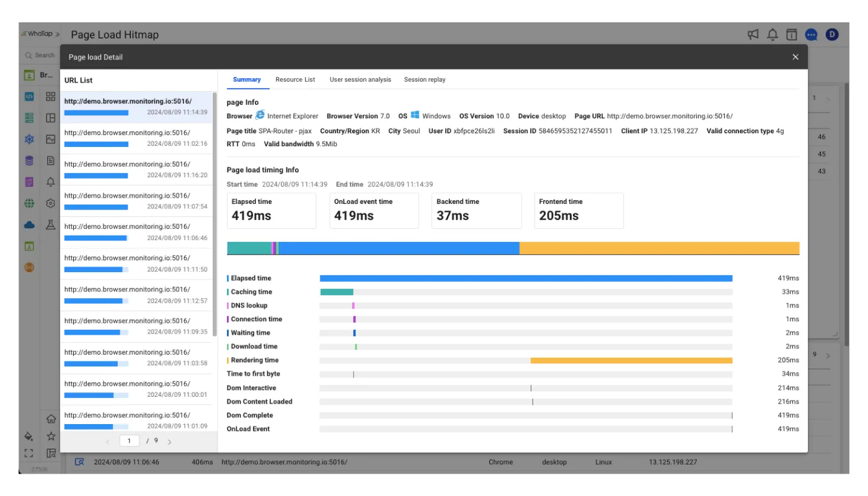868x496 pixels.
Task: Click the star favorites icon
Action: [x=51, y=436]
